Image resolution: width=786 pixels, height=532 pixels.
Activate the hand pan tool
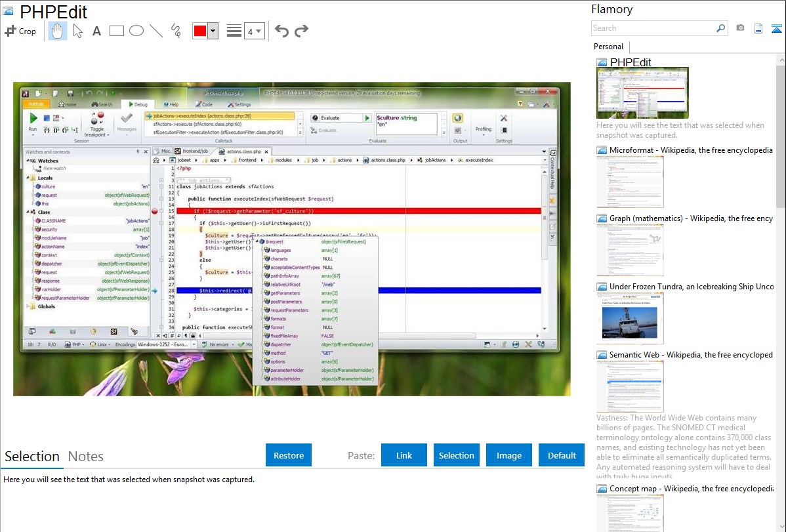click(57, 31)
